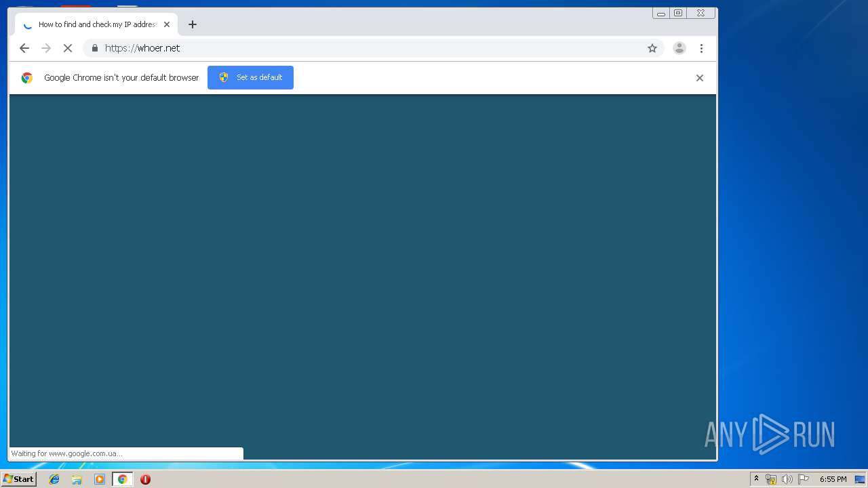Viewport: 868px width, 488px height.
Task: Bookmark this page with the star
Action: tap(652, 48)
